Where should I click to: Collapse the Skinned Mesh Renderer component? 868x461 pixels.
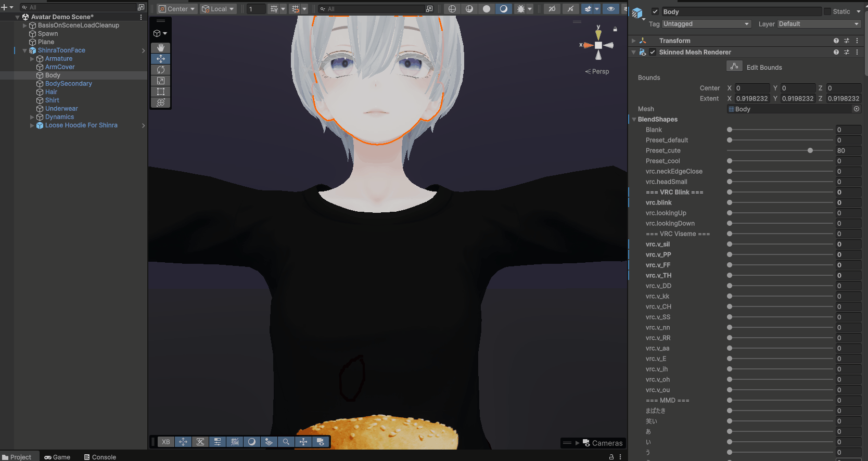pos(633,52)
